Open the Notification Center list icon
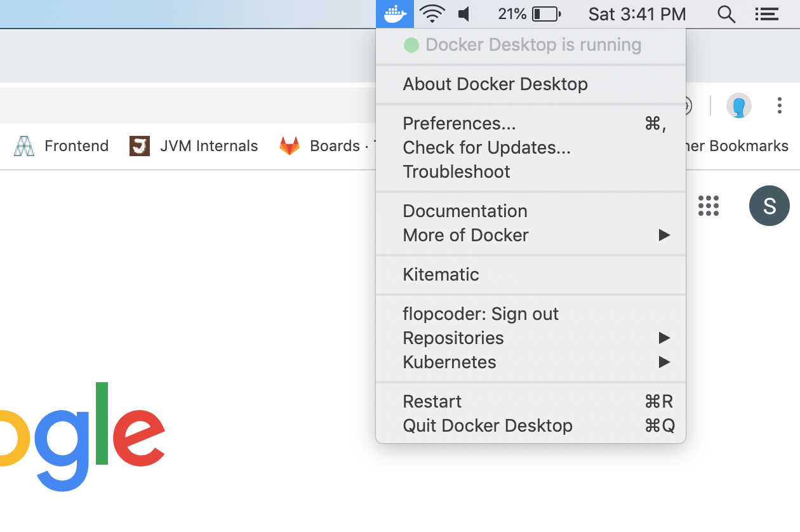 pos(767,14)
